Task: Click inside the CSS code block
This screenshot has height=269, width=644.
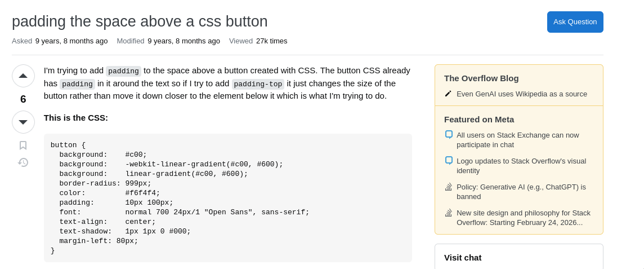Action: coord(227,197)
